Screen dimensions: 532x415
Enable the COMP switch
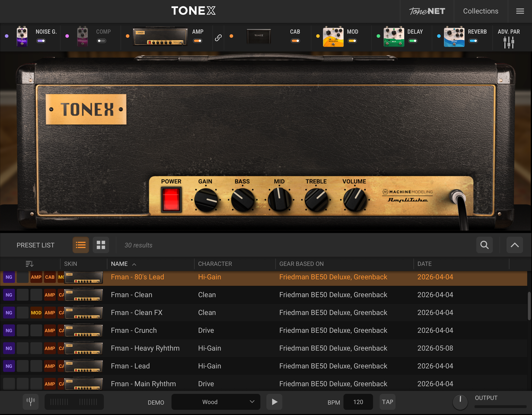tap(101, 41)
